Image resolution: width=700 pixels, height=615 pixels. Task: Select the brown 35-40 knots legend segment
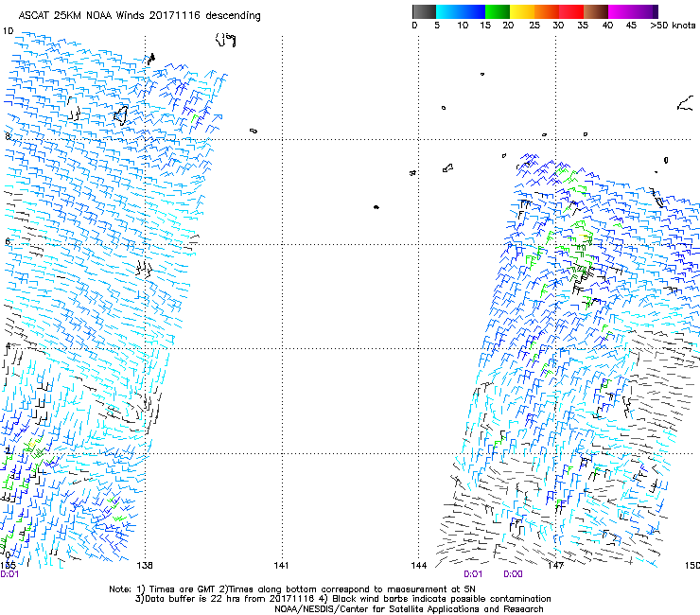click(596, 11)
